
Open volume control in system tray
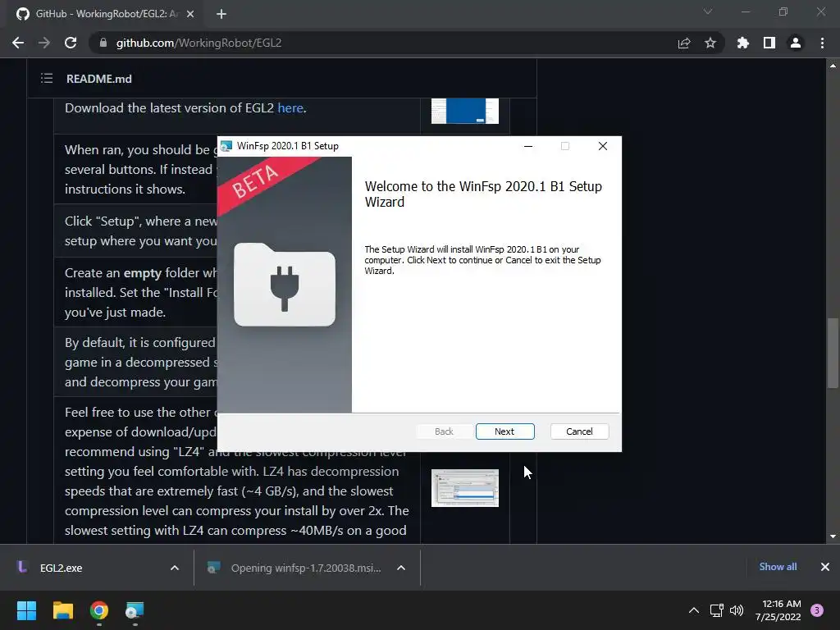click(737, 610)
